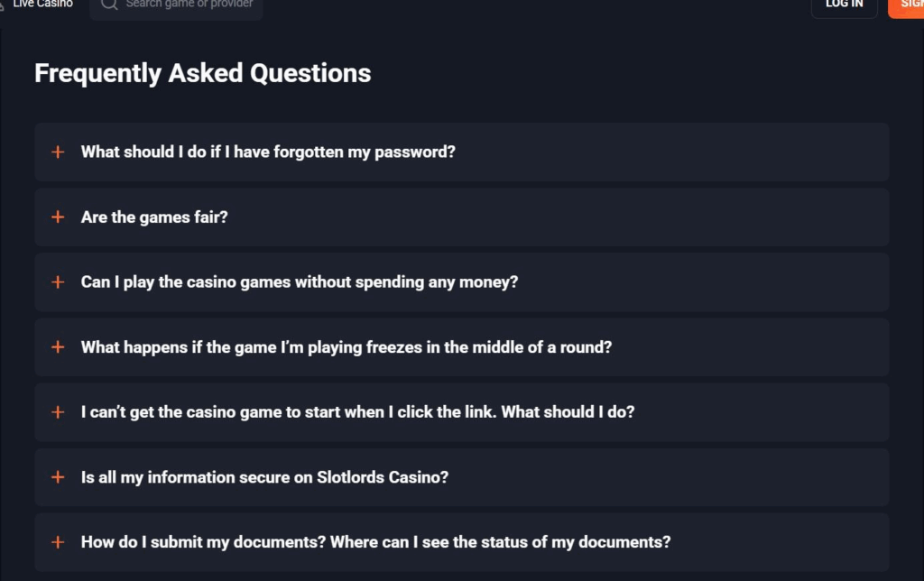
Task: Click plus icon beside the game freeze question
Action: click(58, 346)
